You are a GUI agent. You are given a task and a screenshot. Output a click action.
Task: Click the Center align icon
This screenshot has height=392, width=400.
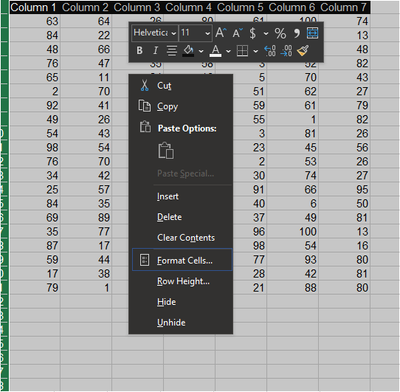172,51
